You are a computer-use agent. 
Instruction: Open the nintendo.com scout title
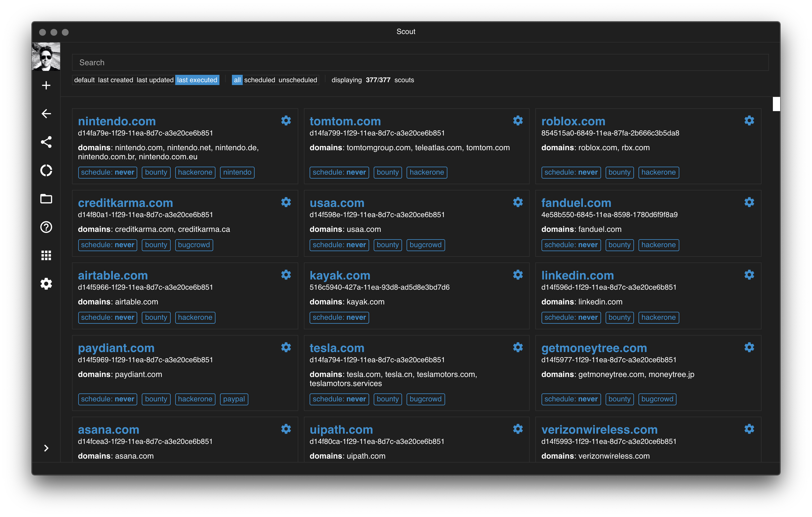(x=117, y=121)
